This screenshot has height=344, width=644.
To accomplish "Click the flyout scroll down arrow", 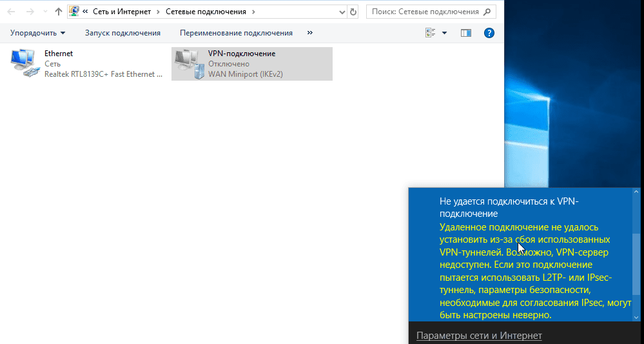I will [636, 318].
